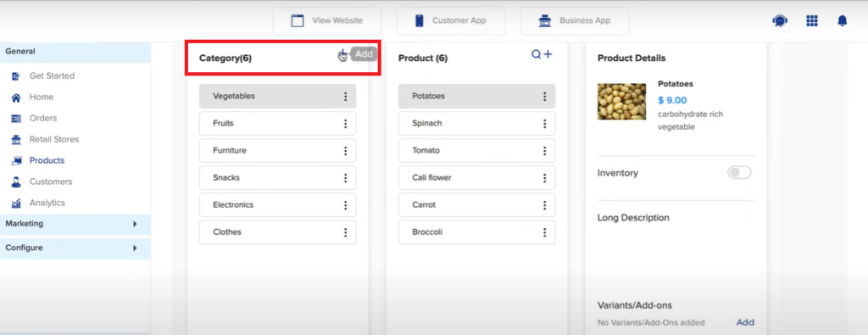This screenshot has height=335, width=868.
Task: Select the Carrot product row
Action: [x=476, y=205]
